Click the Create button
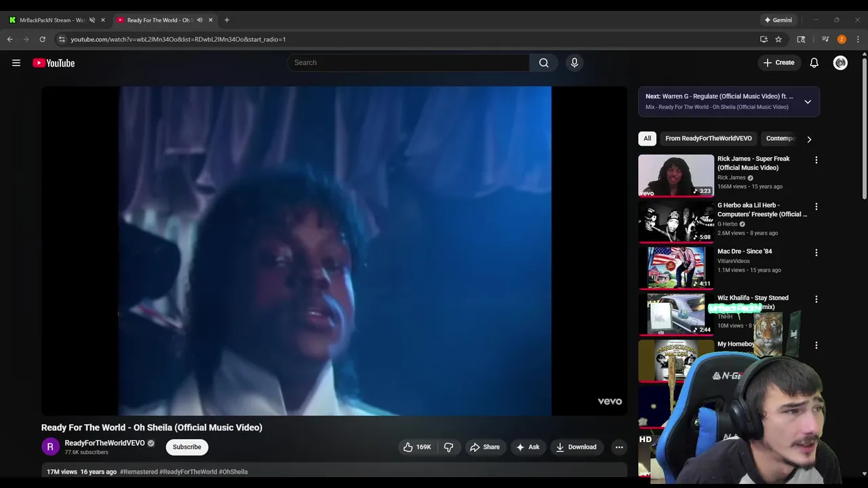Viewport: 868px width, 488px height. 778,63
